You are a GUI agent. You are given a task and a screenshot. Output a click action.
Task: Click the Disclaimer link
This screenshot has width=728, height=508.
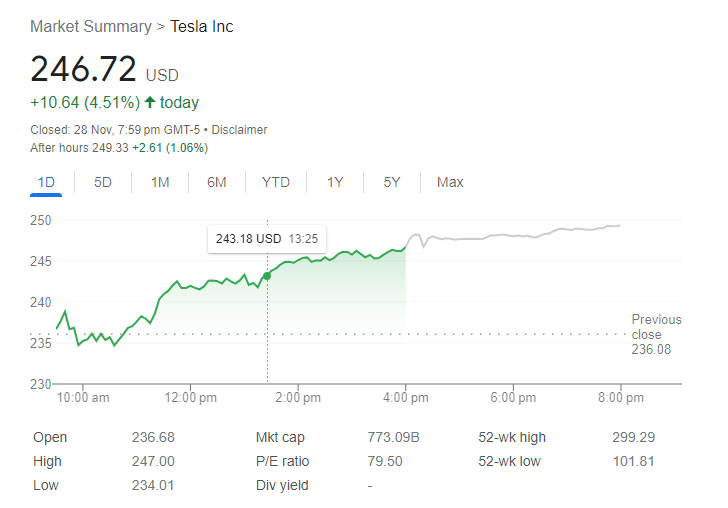pyautogui.click(x=242, y=130)
